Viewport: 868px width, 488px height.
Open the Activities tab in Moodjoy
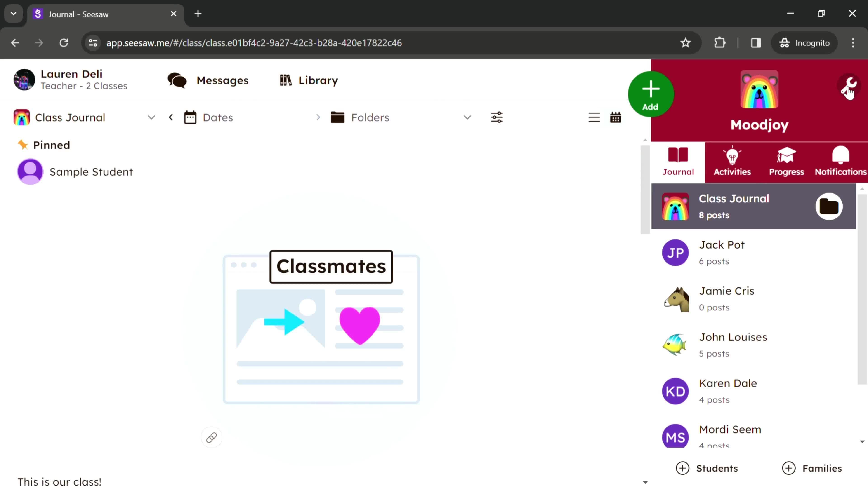point(732,161)
